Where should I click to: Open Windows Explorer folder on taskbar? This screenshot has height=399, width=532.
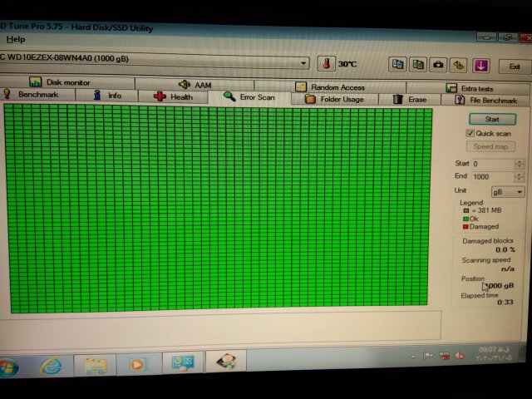95,365
